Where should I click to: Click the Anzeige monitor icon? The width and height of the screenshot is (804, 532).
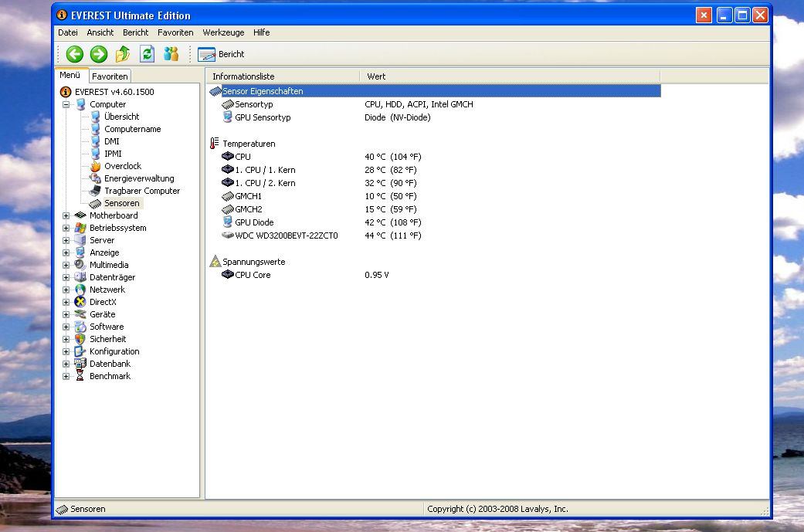pos(80,252)
